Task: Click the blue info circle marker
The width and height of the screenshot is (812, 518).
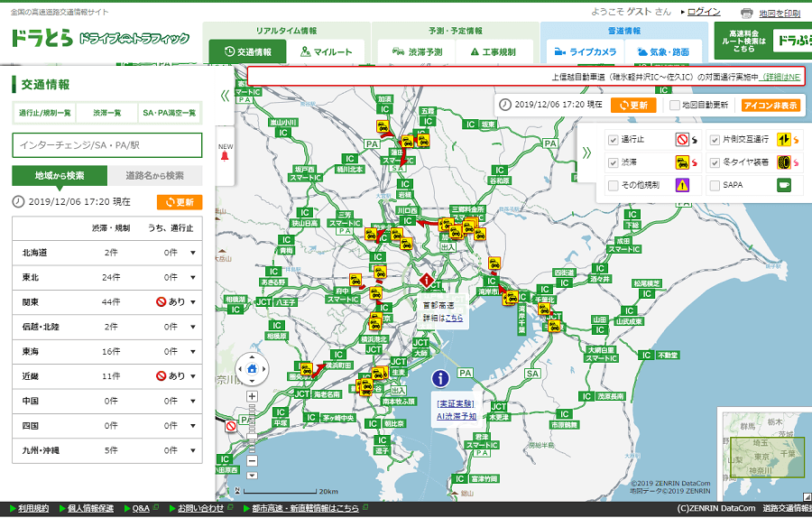Action: 440,379
